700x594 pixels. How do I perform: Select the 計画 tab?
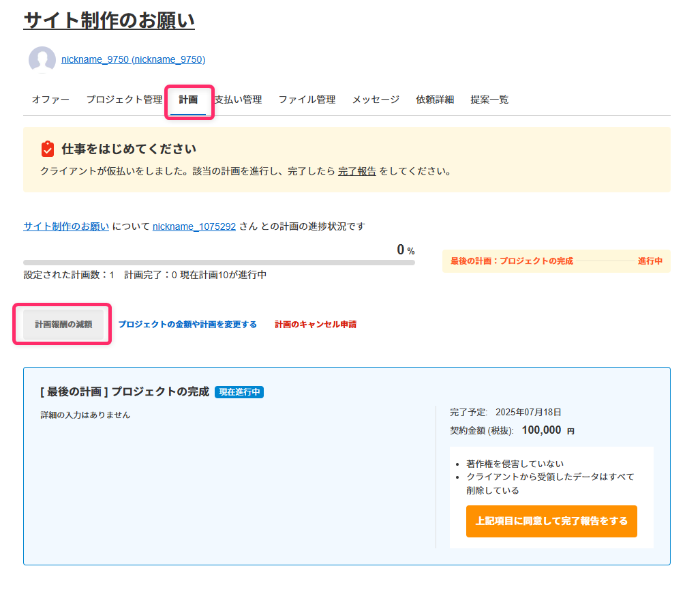pyautogui.click(x=189, y=99)
